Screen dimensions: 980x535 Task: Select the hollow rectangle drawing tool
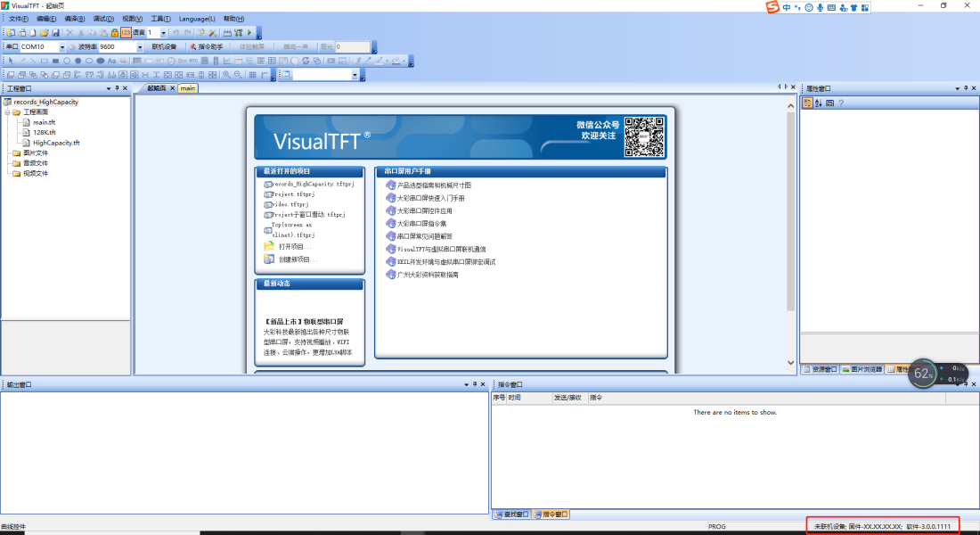(x=44, y=62)
